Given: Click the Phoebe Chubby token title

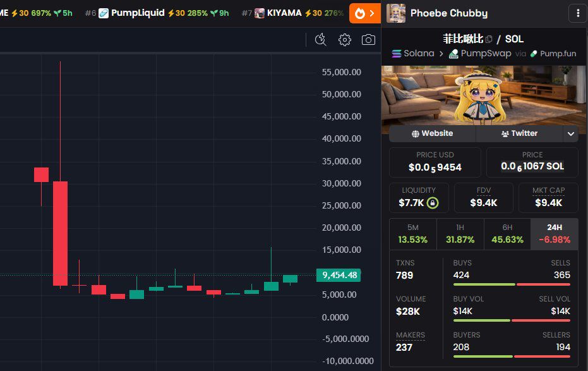Looking at the screenshot, I should coord(449,13).
